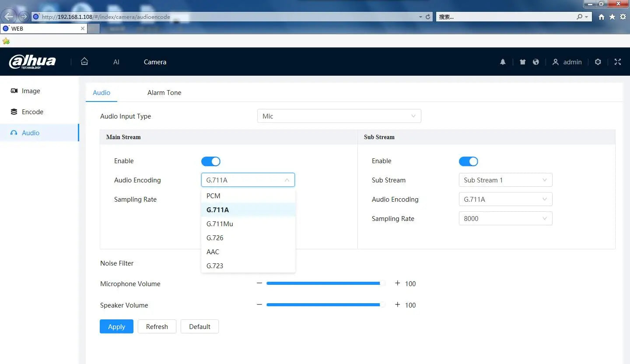
Task: Open the alarm bell notifications icon
Action: point(503,62)
